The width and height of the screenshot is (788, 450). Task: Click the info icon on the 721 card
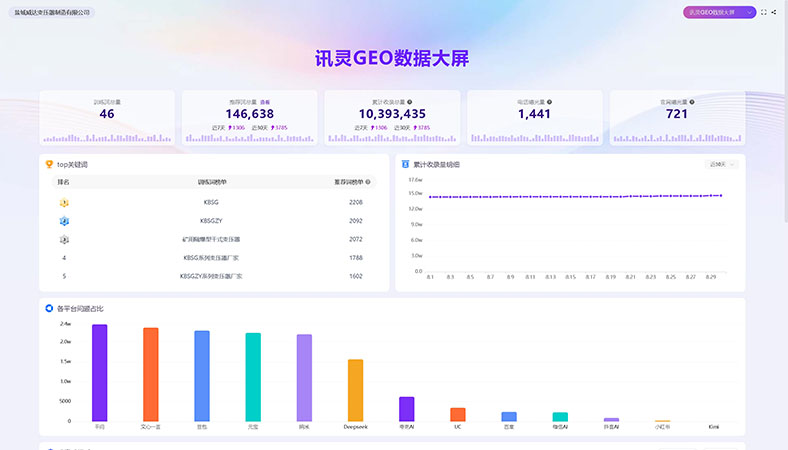click(x=692, y=102)
